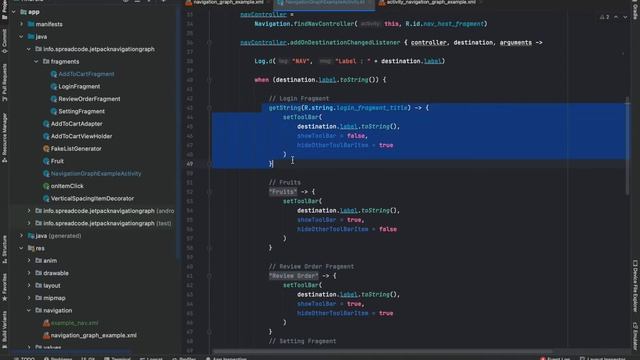The height and width of the screenshot is (360, 640).
Task: Click the fold marker beside "Fruits" branch
Action: point(209,192)
